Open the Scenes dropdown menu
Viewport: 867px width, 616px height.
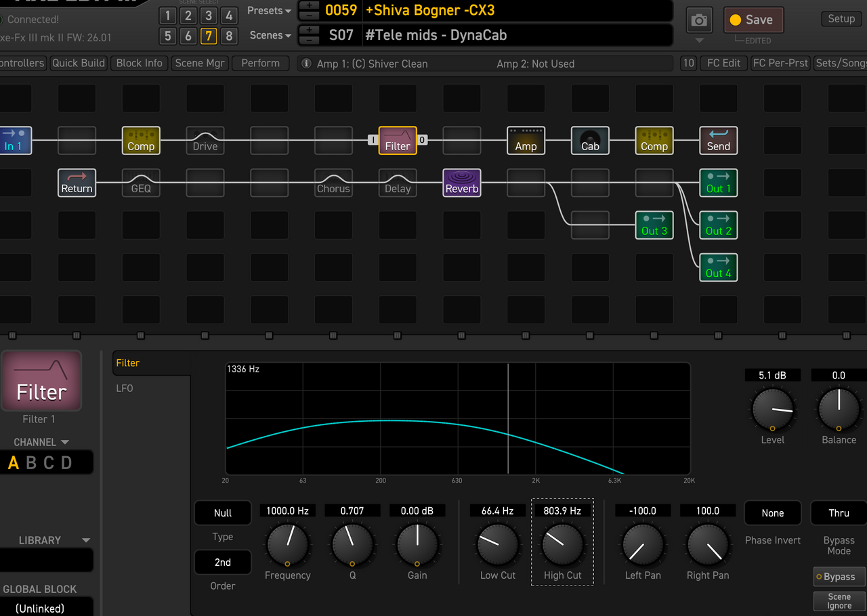pyautogui.click(x=271, y=35)
